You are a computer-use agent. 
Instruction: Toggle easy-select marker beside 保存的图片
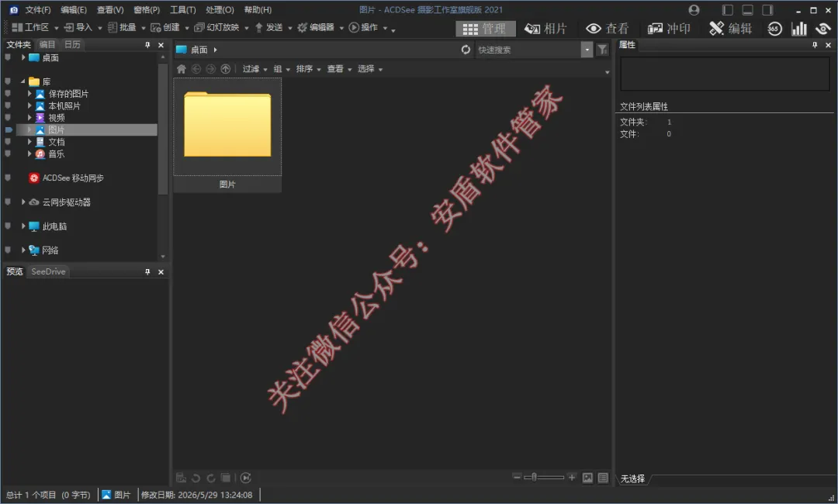point(8,93)
